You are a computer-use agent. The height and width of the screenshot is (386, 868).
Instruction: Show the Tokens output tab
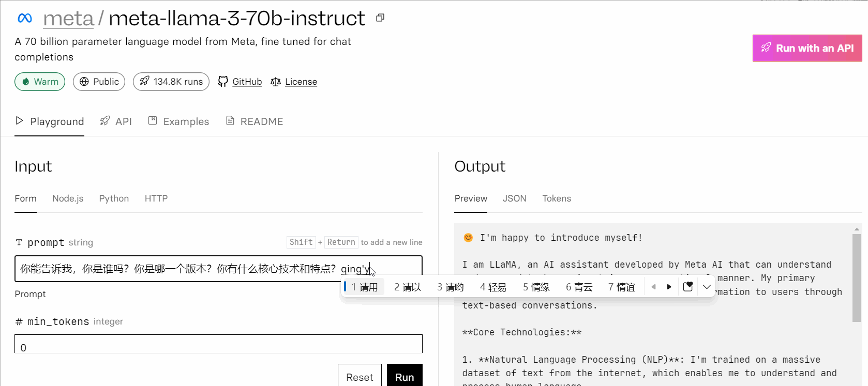point(557,198)
